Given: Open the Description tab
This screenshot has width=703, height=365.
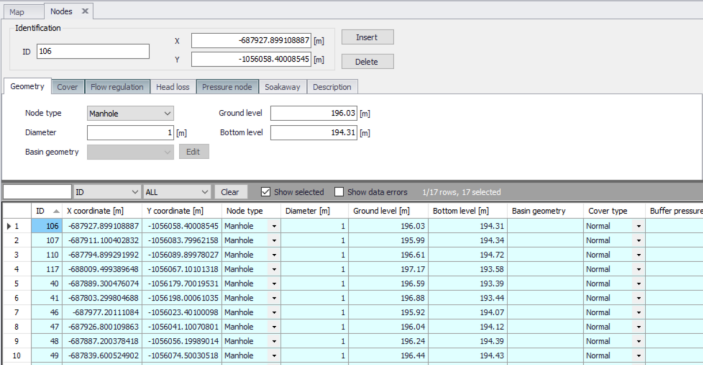Looking at the screenshot, I should click(x=332, y=87).
